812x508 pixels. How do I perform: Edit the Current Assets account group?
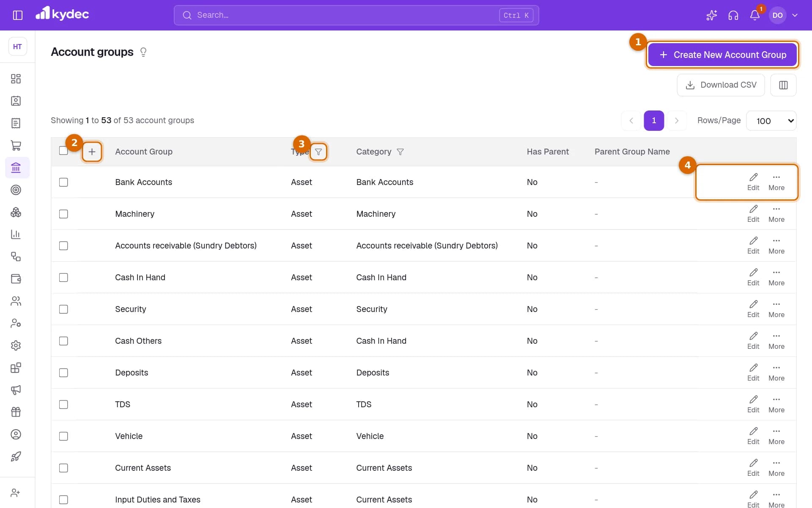click(753, 468)
